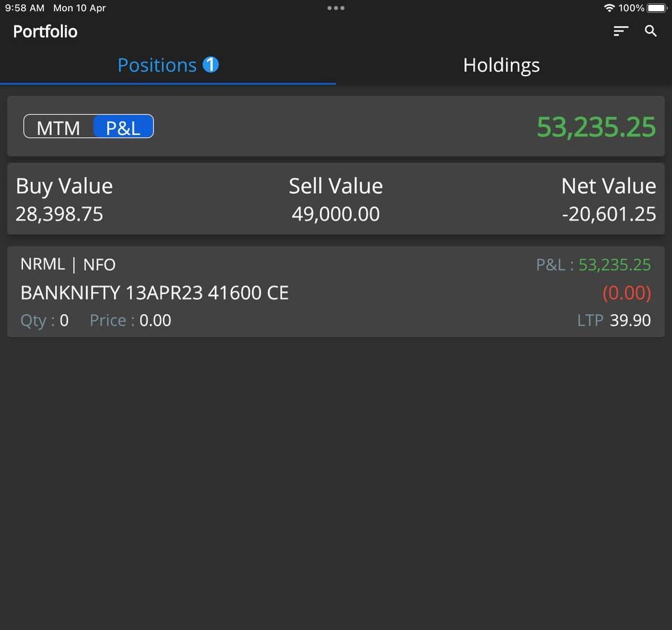Select the P&L toggle option
The image size is (672, 630).
pos(123,127)
